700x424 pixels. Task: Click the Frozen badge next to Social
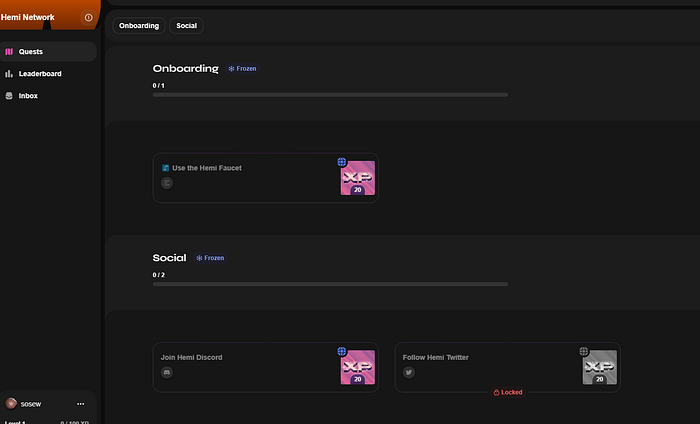pos(210,258)
